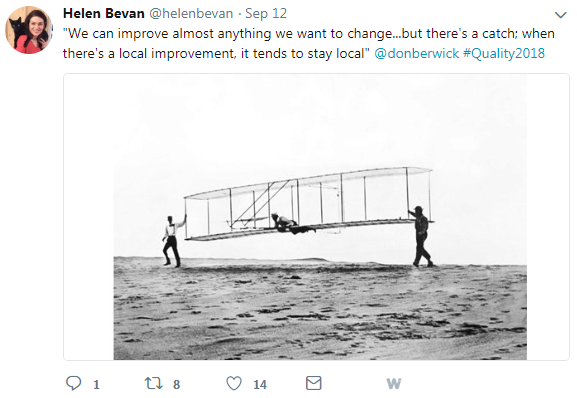Screen dimensions: 577x398
Task: View the reply count of 1
Action: click(96, 385)
